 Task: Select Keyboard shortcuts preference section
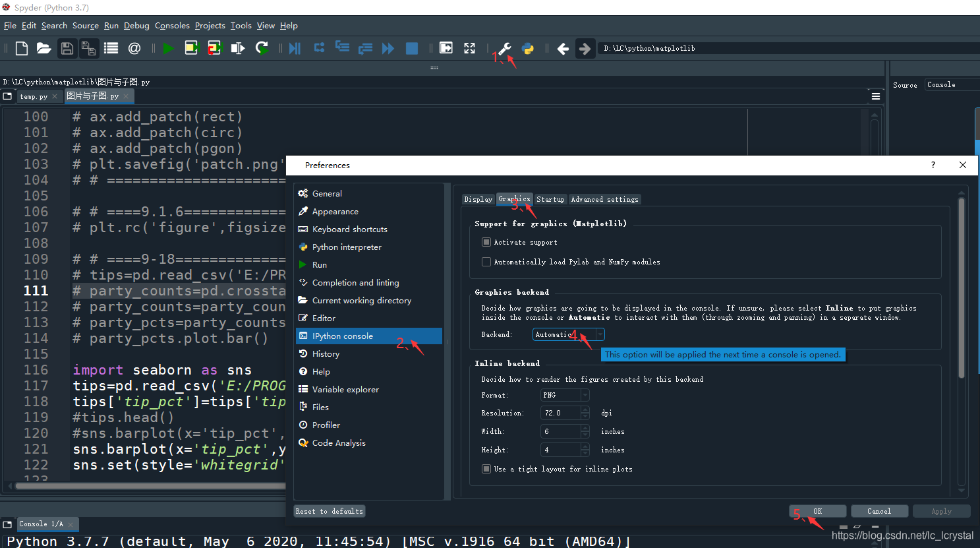click(368, 229)
